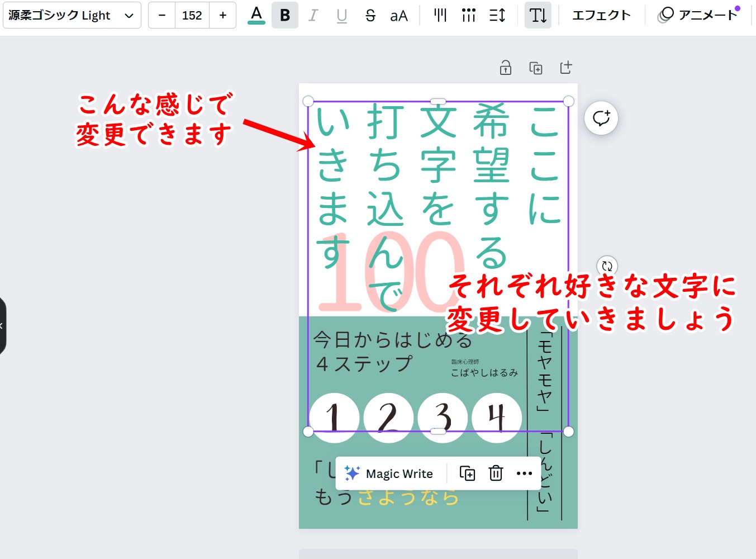
Task: Open the list style option
Action: point(469,15)
